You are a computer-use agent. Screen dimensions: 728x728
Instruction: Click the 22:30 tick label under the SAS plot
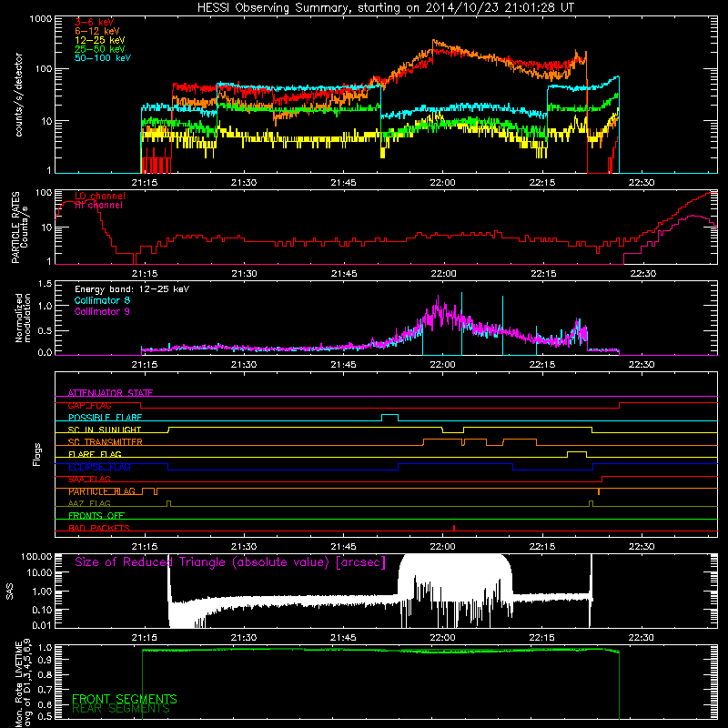[642, 638]
